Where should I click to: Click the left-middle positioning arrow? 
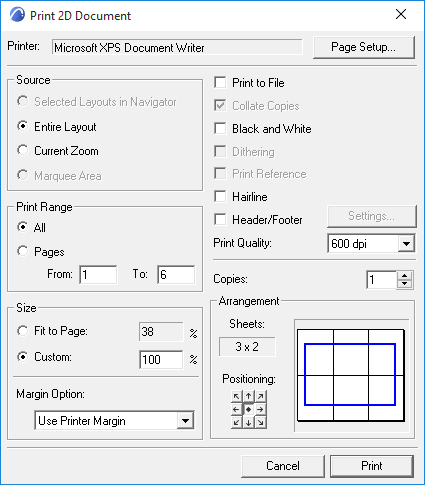tap(236, 409)
